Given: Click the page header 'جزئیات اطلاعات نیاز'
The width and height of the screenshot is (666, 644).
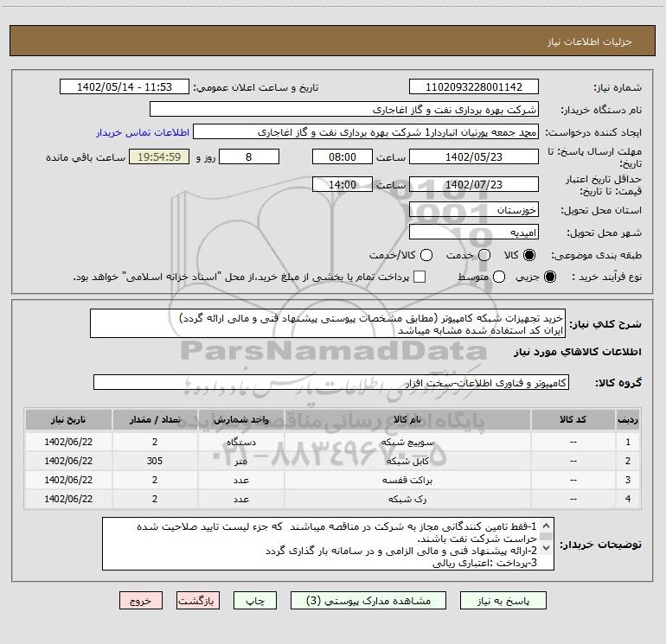Looking at the screenshot, I should [x=589, y=41].
